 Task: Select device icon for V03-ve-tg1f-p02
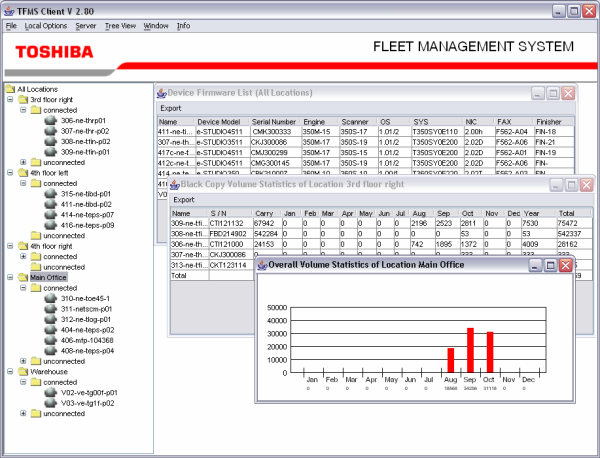pos(51,403)
